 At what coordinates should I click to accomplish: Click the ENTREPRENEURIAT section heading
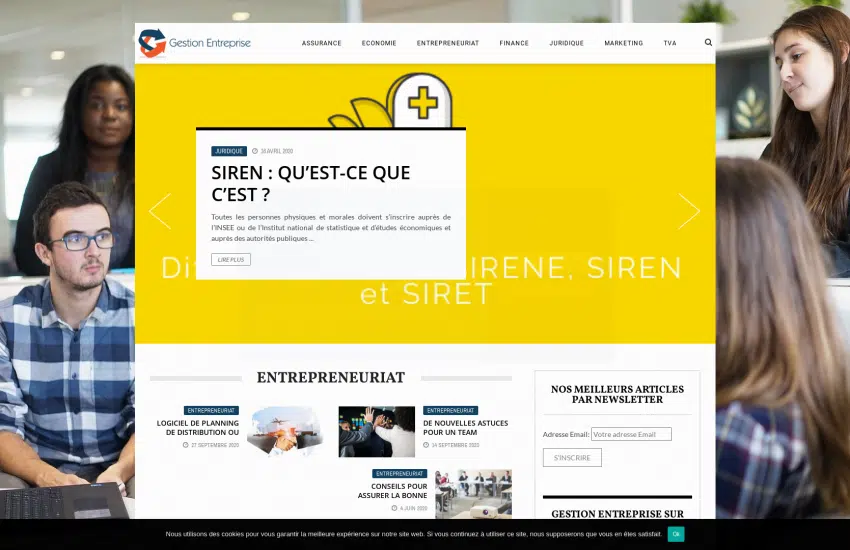pos(331,378)
